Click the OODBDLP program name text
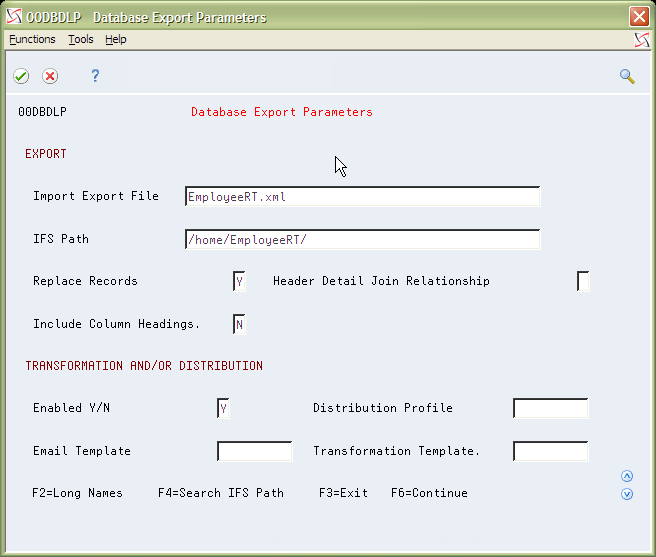Viewport: 656px width, 557px height. click(42, 112)
